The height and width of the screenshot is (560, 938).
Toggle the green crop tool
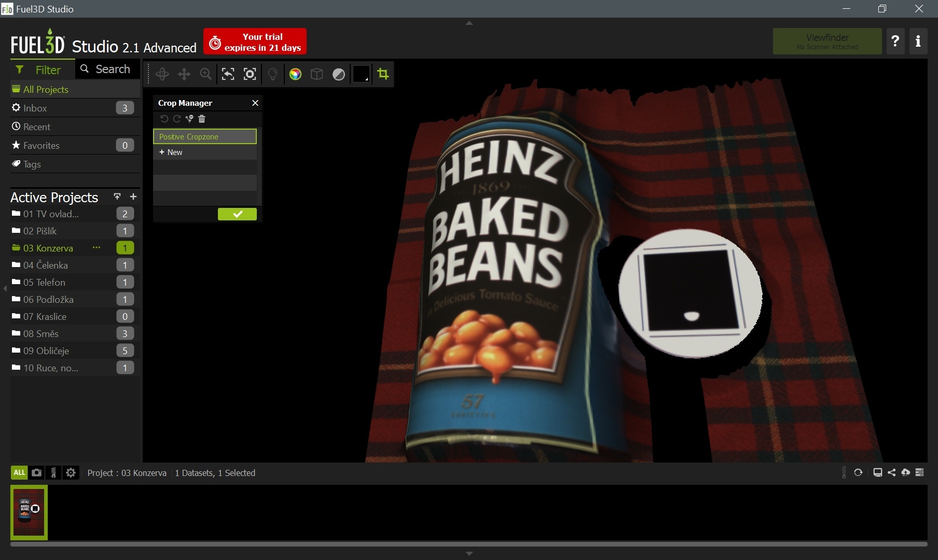pos(383,74)
